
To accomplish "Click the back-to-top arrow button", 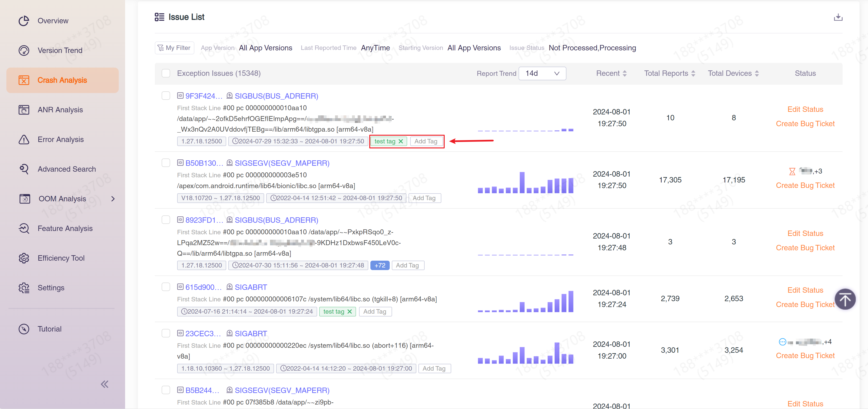I will pyautogui.click(x=845, y=299).
